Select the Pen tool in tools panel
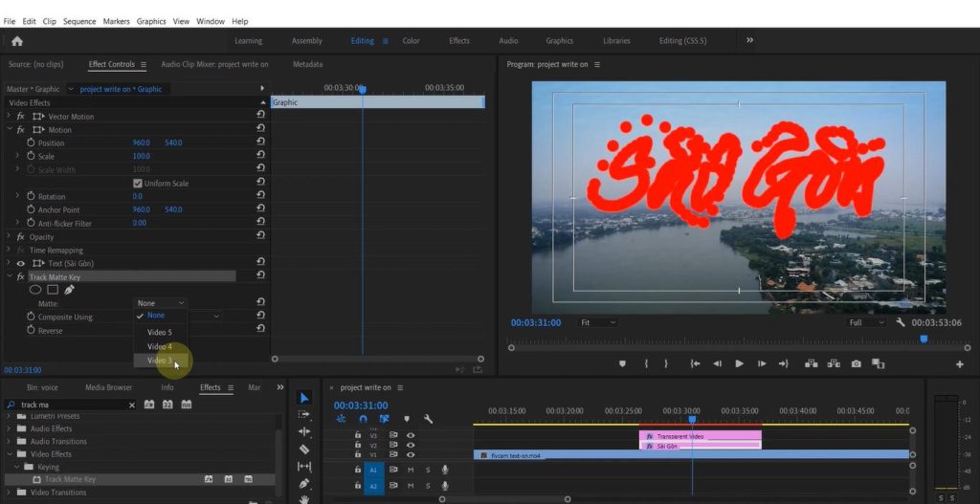 [x=304, y=483]
